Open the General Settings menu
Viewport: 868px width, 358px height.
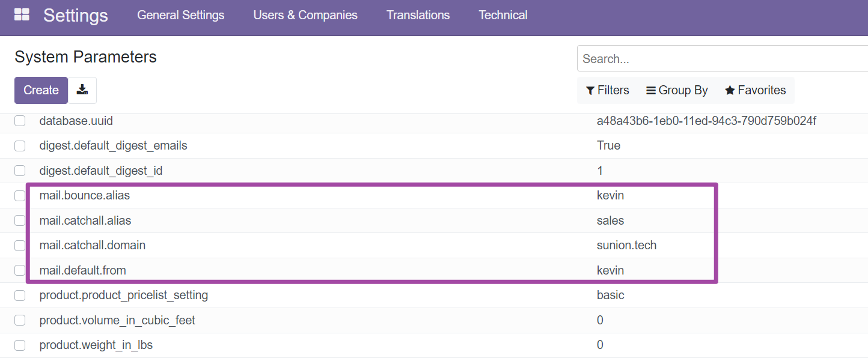coord(180,15)
